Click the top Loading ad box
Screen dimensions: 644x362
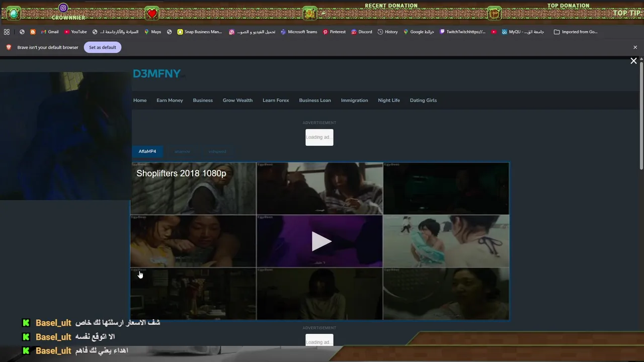[319, 137]
